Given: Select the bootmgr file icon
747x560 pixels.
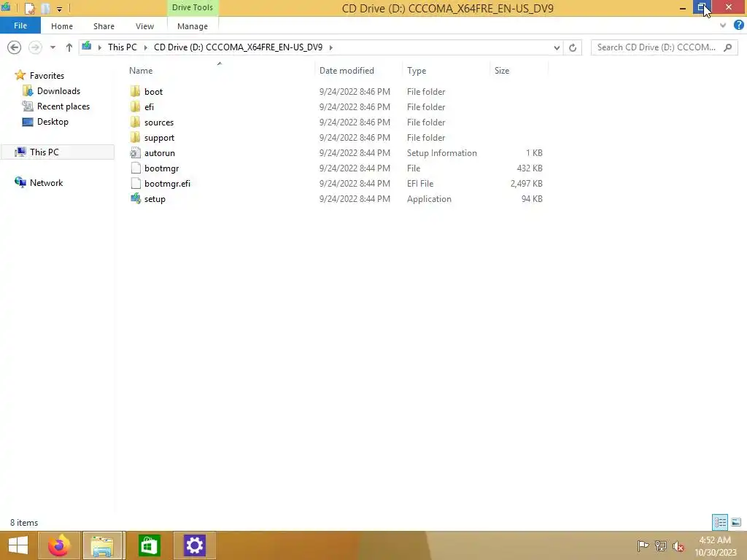Looking at the screenshot, I should [x=135, y=168].
